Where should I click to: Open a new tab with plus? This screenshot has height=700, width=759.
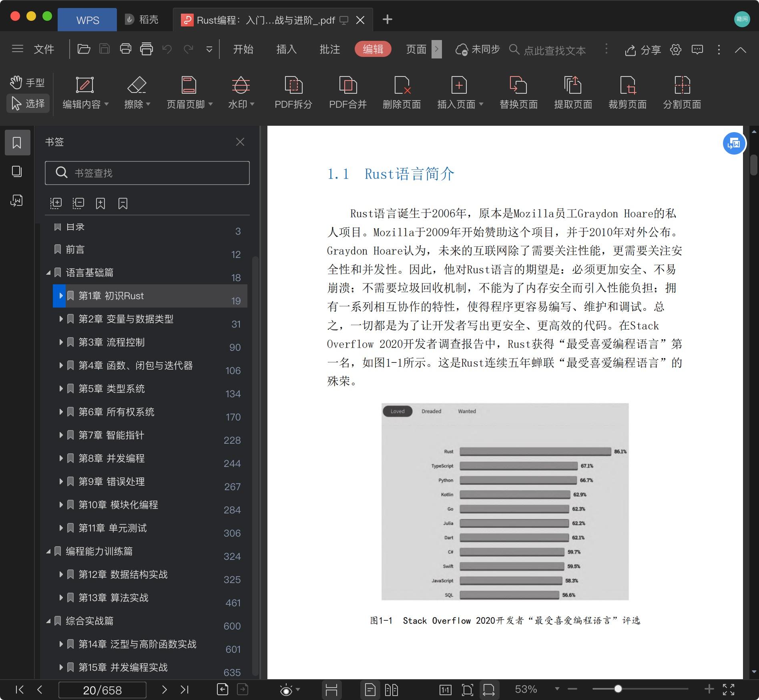pyautogui.click(x=387, y=19)
